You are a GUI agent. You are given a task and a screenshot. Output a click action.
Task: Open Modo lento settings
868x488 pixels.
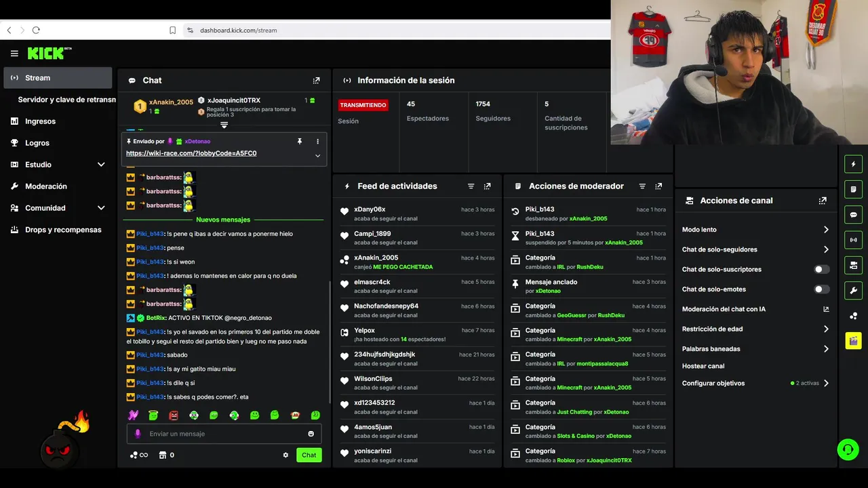[755, 230]
